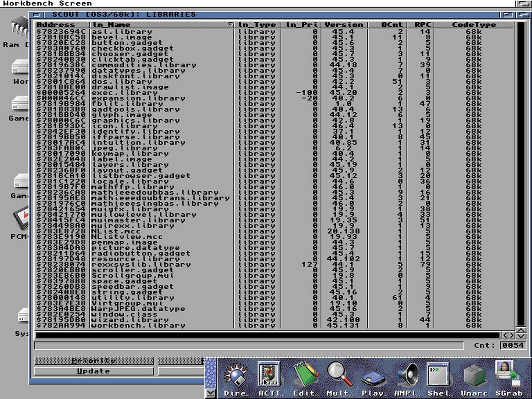The image size is (532, 399).
Task: Click the ghosted Priority button
Action: pos(94,361)
